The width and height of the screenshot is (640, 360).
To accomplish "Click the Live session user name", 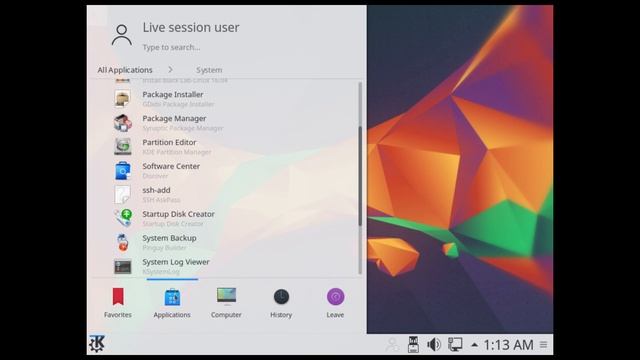I will [x=191, y=27].
